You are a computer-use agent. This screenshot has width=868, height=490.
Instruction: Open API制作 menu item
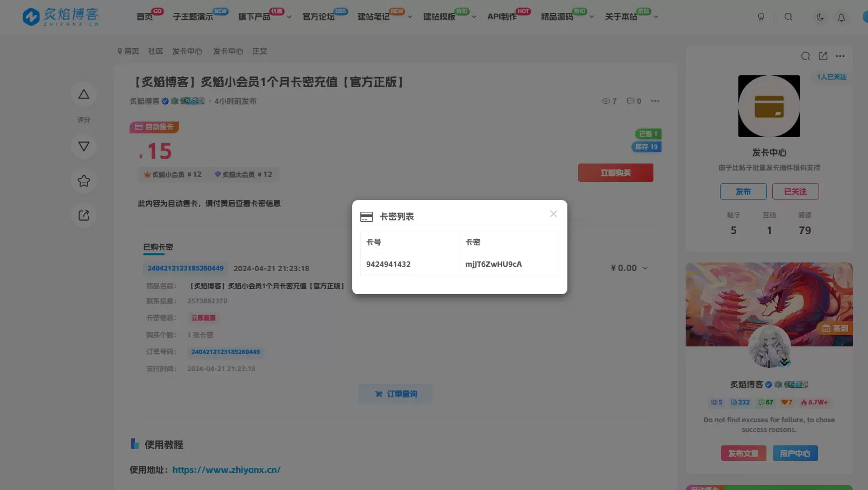click(x=502, y=17)
